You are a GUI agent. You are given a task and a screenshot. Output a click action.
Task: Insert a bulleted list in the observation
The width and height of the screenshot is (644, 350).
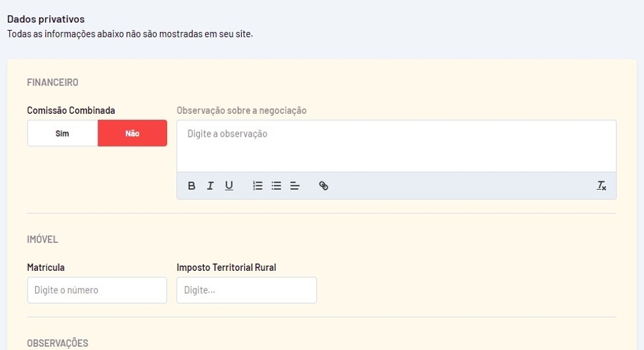(276, 186)
